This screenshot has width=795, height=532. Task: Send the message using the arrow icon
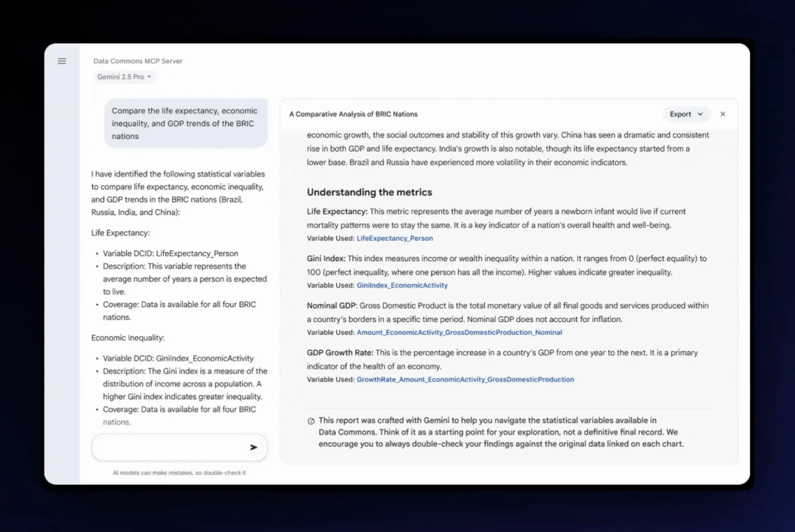pyautogui.click(x=254, y=448)
